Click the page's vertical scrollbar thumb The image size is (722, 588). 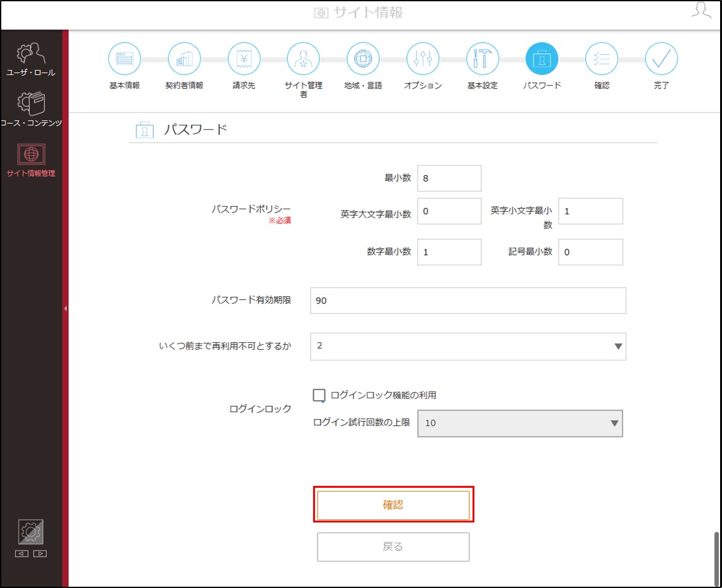click(x=716, y=558)
